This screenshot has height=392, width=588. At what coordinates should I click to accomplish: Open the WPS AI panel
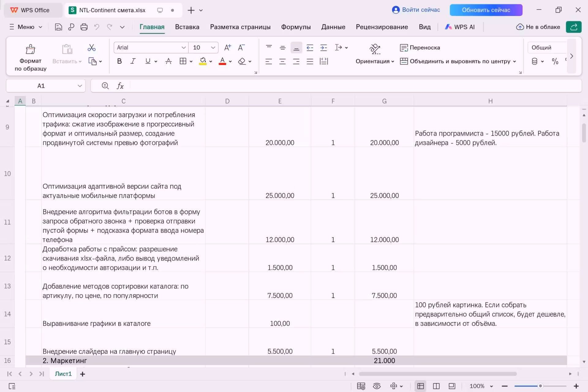click(x=460, y=27)
